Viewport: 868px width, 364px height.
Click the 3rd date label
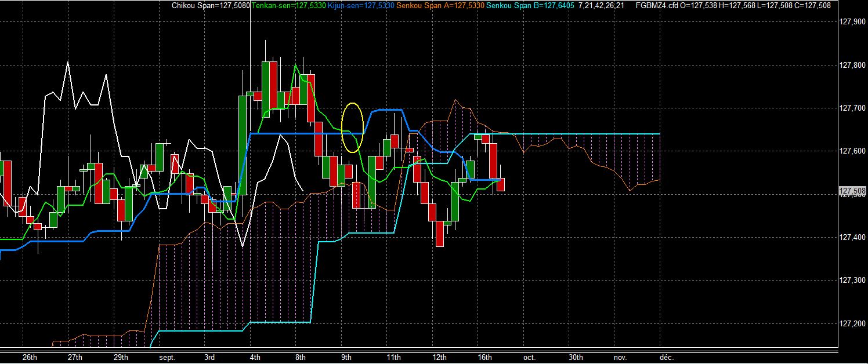[x=210, y=357]
